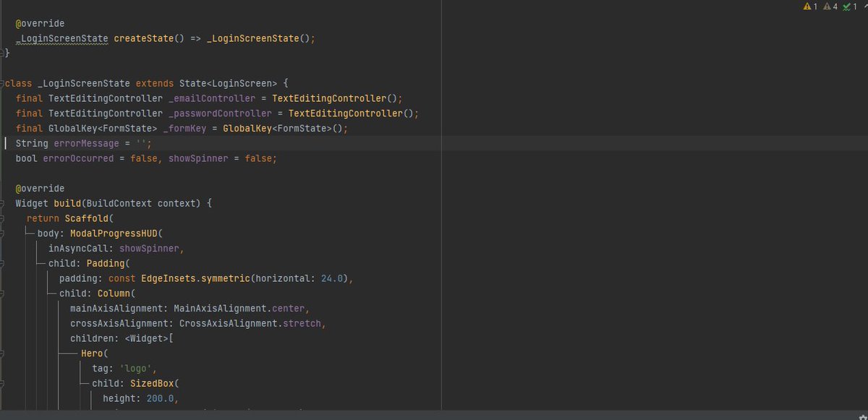Click the 'return' keyword
Viewport: 868px width, 420px height.
point(43,218)
